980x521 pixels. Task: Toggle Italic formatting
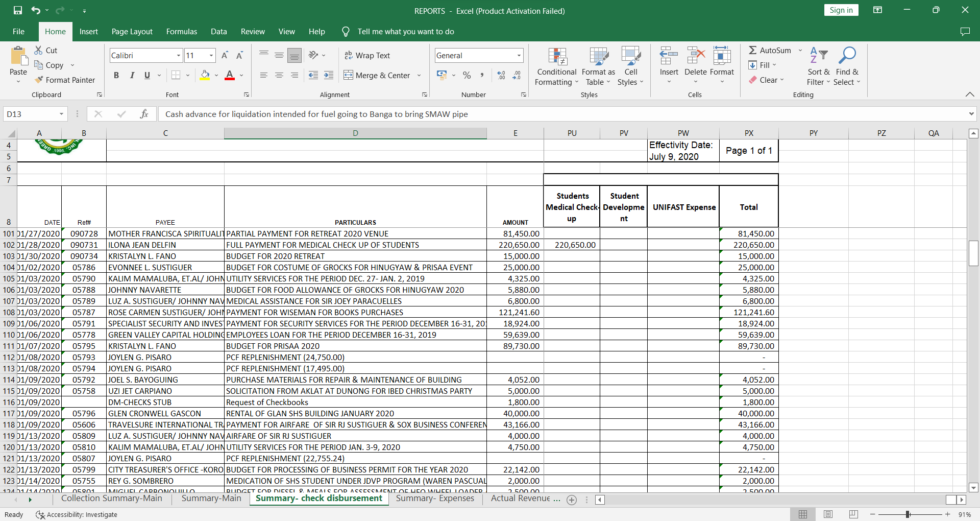[132, 75]
